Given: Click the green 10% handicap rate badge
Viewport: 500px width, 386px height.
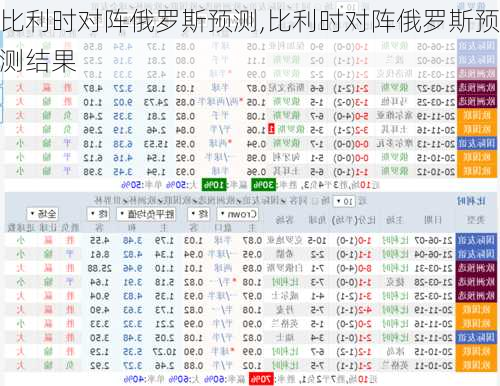Looking at the screenshot, I should pyautogui.click(x=214, y=184).
